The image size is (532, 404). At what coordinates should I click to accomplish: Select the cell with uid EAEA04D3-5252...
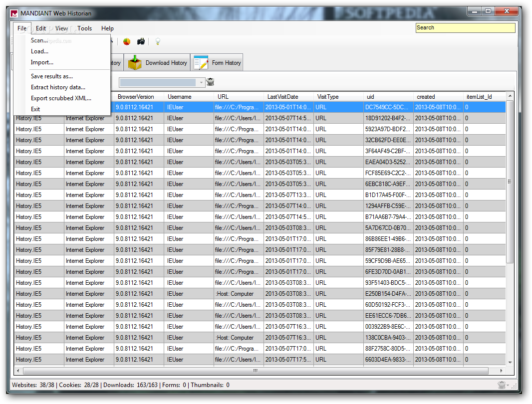click(388, 162)
